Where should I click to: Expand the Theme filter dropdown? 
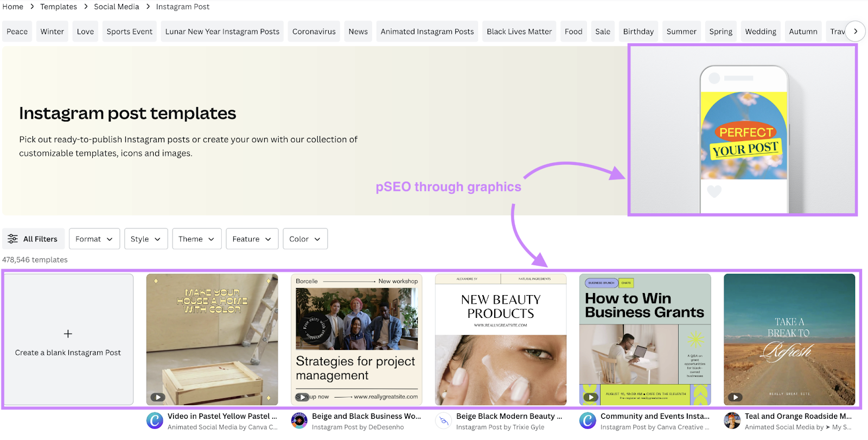[196, 239]
